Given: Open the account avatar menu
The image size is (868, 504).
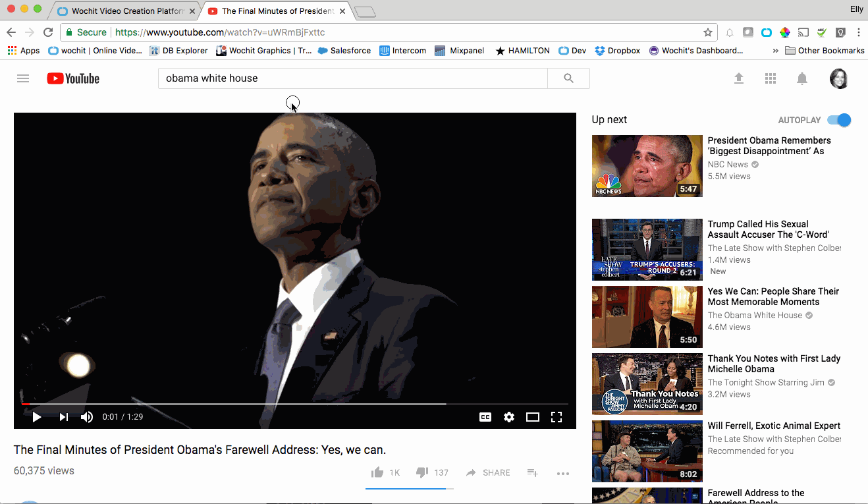Looking at the screenshot, I should coord(838,78).
